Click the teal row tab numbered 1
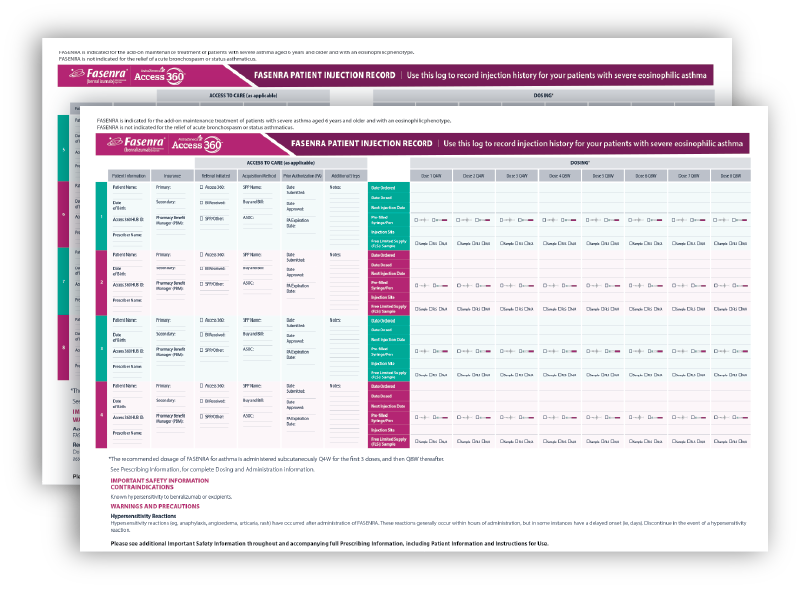This screenshot has height=590, width=803. coord(101,216)
